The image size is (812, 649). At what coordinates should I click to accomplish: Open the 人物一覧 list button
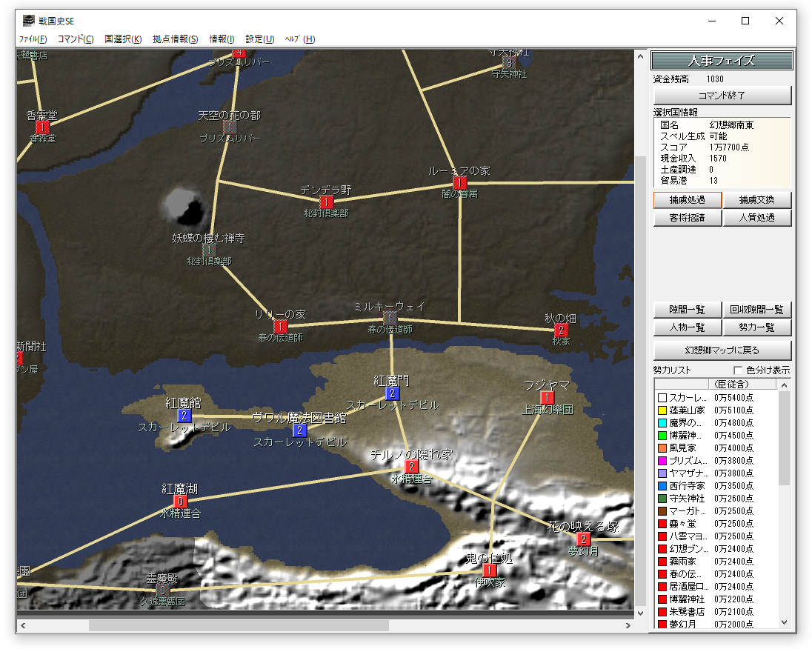click(x=687, y=327)
